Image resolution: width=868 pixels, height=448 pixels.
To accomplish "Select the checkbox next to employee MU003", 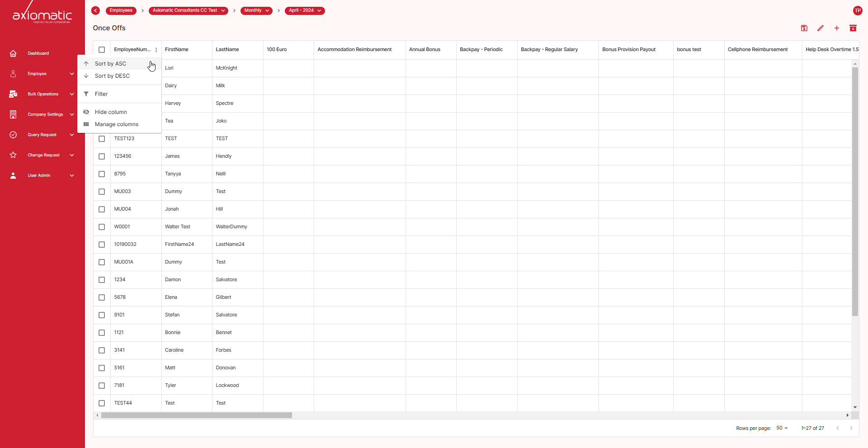I will tap(101, 192).
